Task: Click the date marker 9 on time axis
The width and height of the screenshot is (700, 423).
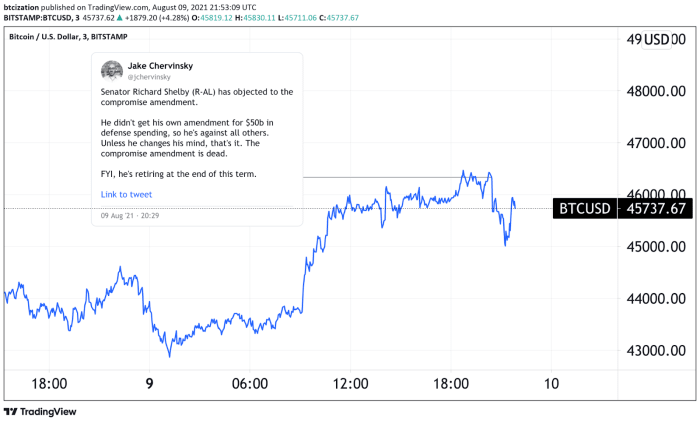Action: pos(150,383)
